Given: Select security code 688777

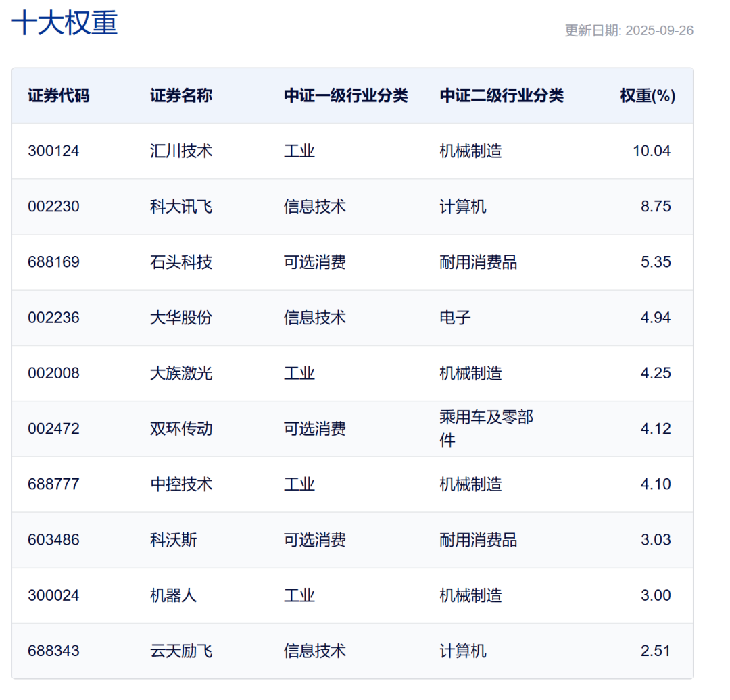Looking at the screenshot, I should [53, 484].
